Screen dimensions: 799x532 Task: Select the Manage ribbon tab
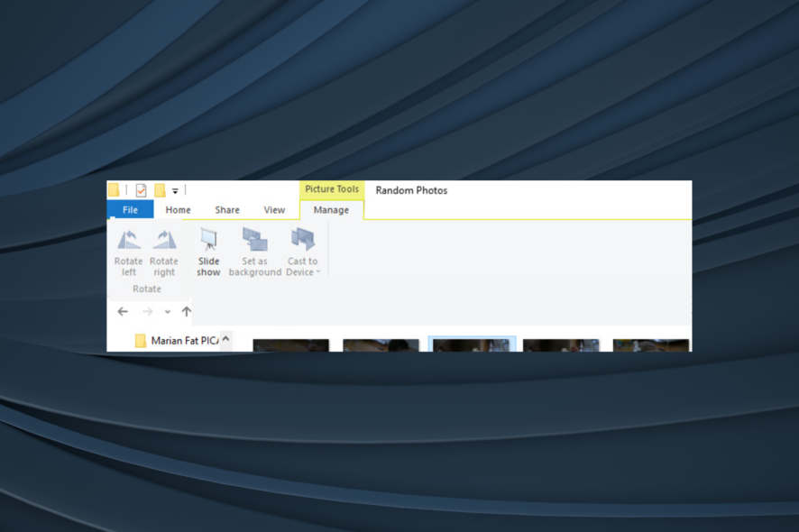coord(331,210)
